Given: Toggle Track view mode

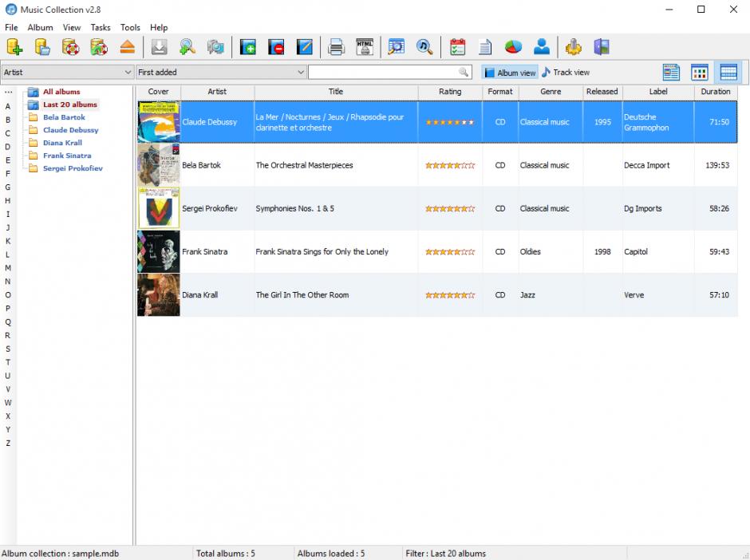Looking at the screenshot, I should click(566, 73).
